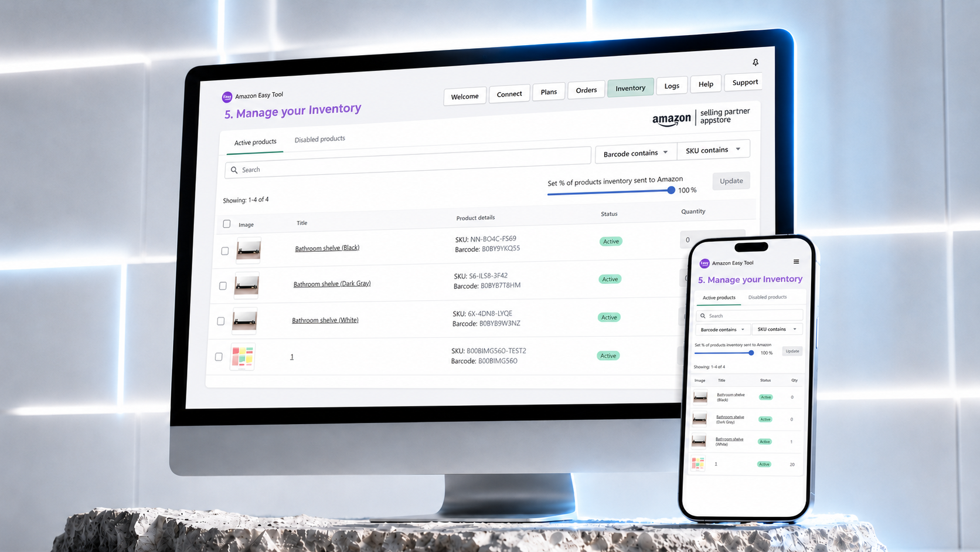This screenshot has width=980, height=552.
Task: Tap the Amazon Easy Tool logo on phone
Action: (705, 263)
